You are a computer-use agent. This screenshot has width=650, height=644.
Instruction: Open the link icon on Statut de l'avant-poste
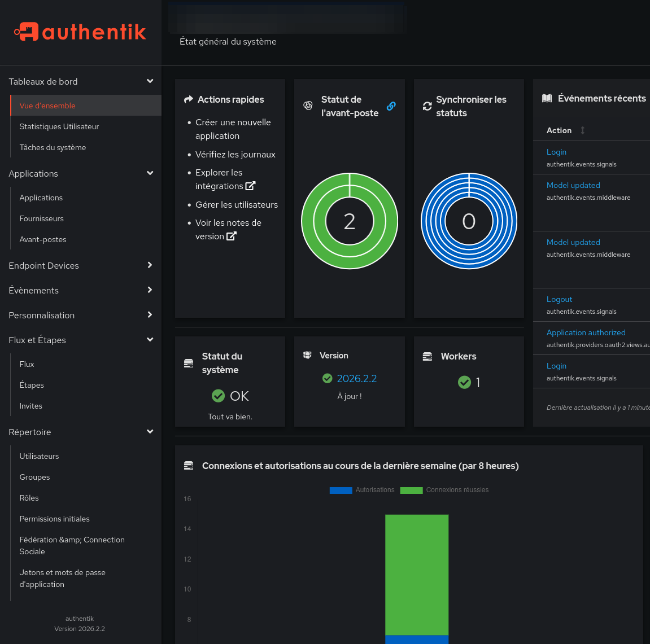click(x=391, y=106)
